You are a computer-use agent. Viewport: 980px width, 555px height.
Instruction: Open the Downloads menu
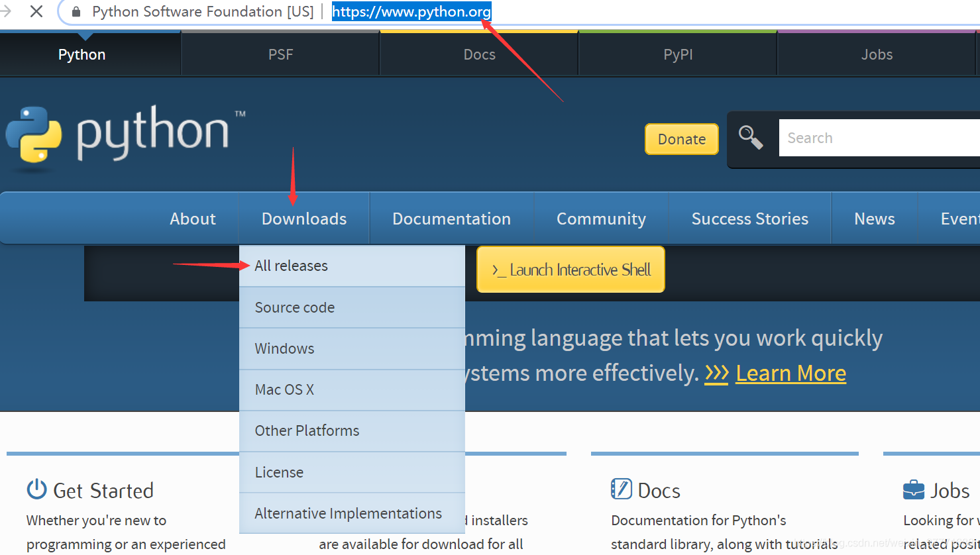coord(304,219)
